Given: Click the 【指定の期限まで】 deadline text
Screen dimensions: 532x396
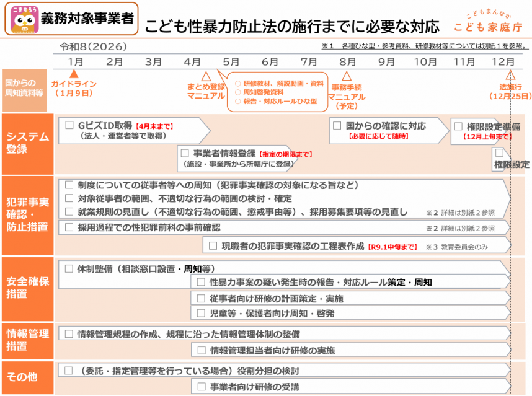Looking at the screenshot, I should coord(286,154).
